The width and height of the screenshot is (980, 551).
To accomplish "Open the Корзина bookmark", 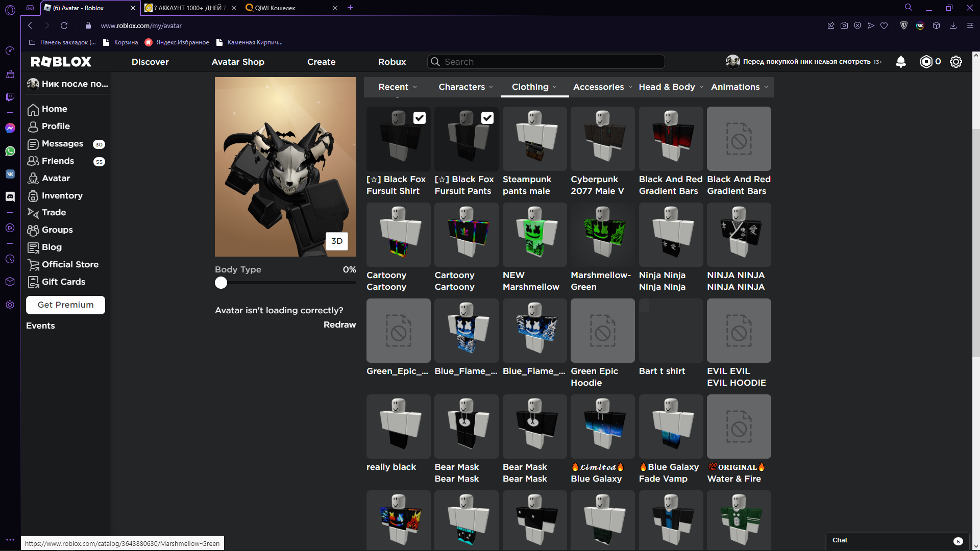I will [120, 42].
